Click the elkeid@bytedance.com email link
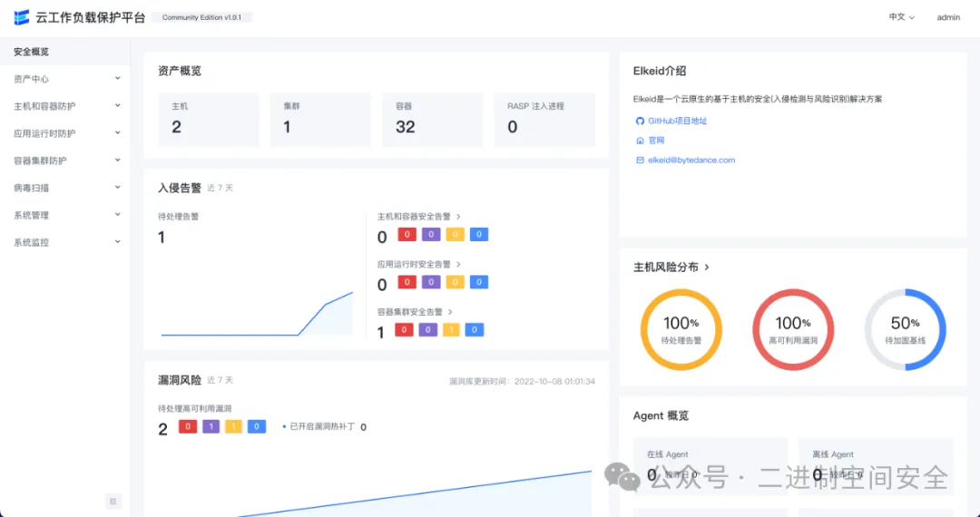The height and width of the screenshot is (517, 980). 691,161
